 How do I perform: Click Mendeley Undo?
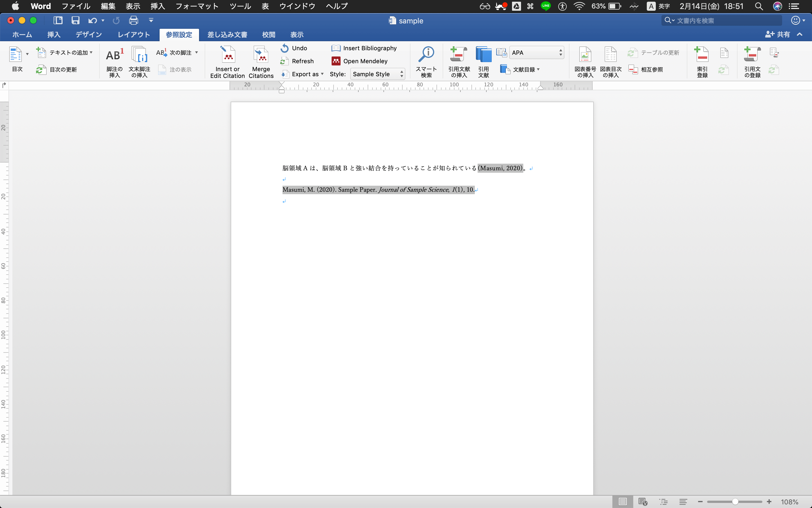(x=294, y=48)
